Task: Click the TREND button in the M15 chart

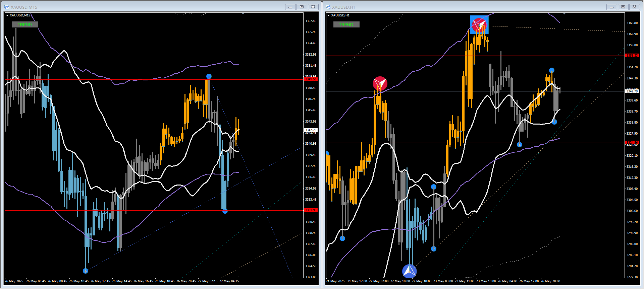Action: click(x=25, y=24)
